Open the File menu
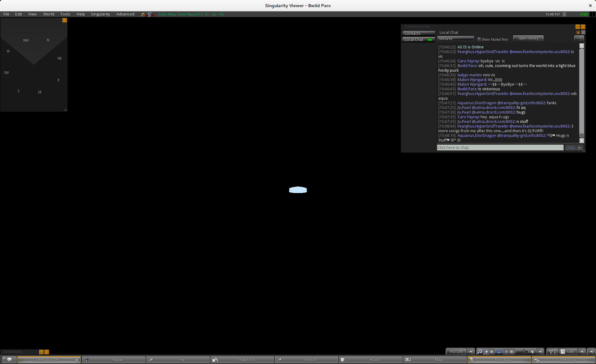Viewport: 596px width, 364px height. point(6,14)
